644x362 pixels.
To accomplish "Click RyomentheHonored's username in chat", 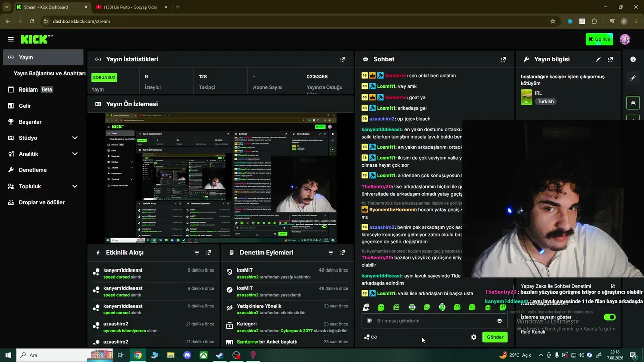I will [x=393, y=209].
